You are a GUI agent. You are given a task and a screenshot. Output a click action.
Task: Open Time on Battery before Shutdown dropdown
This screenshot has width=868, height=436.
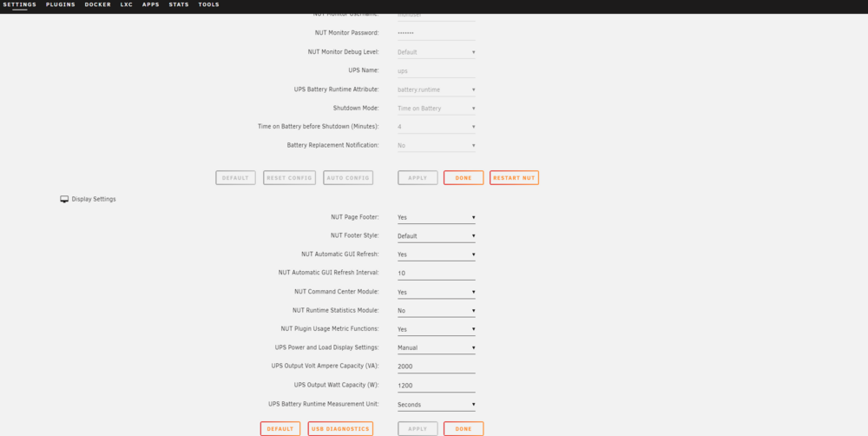437,127
